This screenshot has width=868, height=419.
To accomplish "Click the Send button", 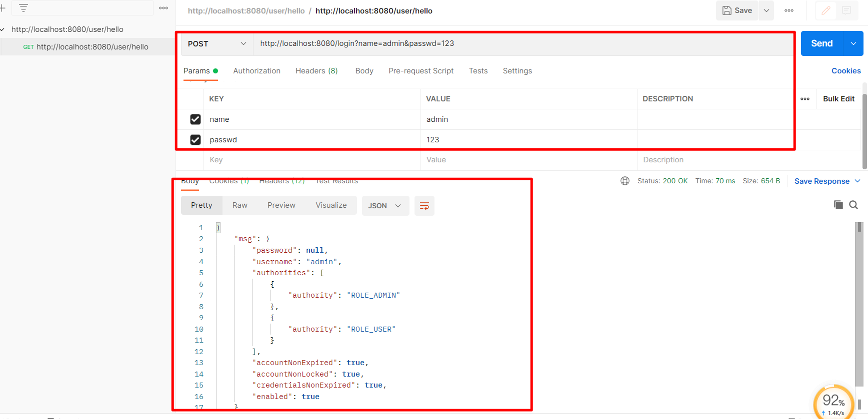I will point(822,43).
